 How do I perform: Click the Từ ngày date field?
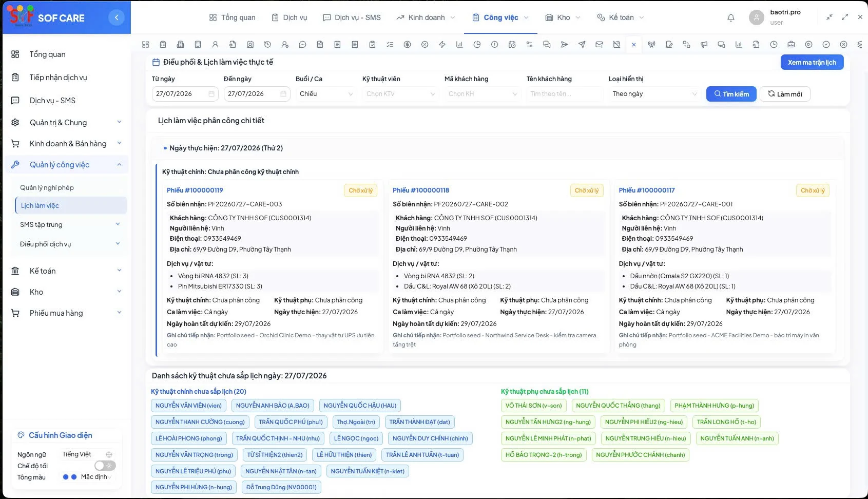coord(185,94)
